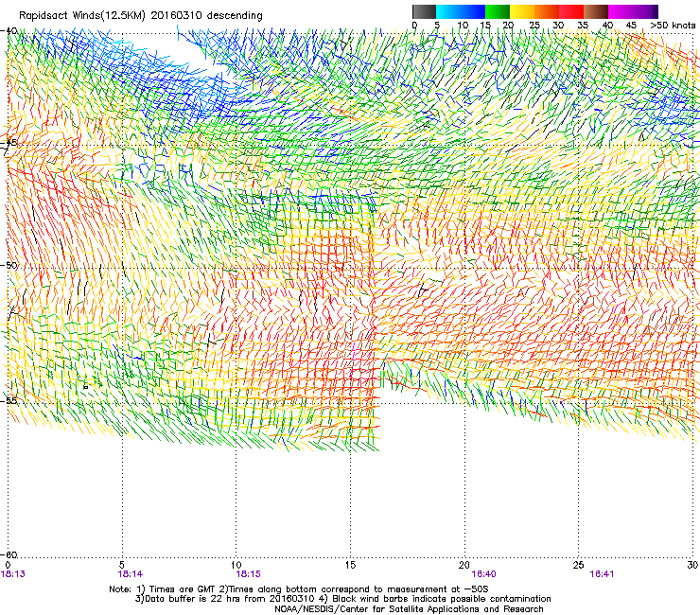This screenshot has width=700, height=615.
Task: Click the '25' longitude label on bottom axis
Action: click(x=578, y=565)
